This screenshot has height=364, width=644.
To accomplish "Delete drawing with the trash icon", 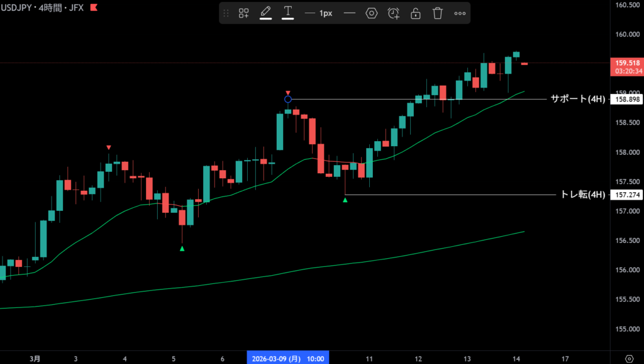I will coord(438,13).
